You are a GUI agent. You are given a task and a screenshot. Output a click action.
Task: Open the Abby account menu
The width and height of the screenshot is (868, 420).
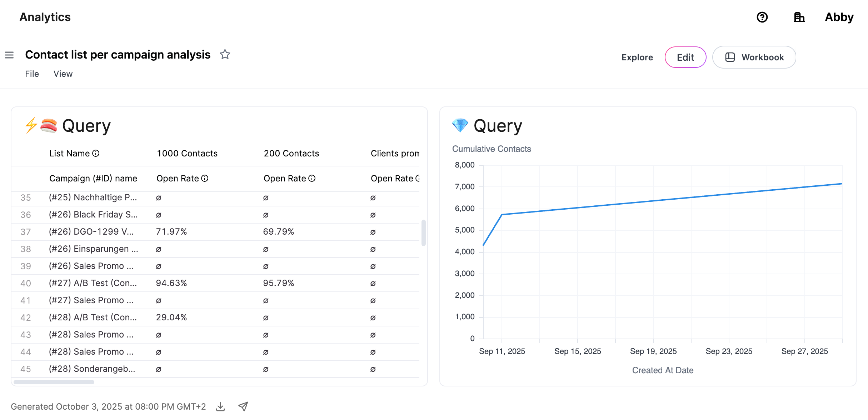click(839, 17)
